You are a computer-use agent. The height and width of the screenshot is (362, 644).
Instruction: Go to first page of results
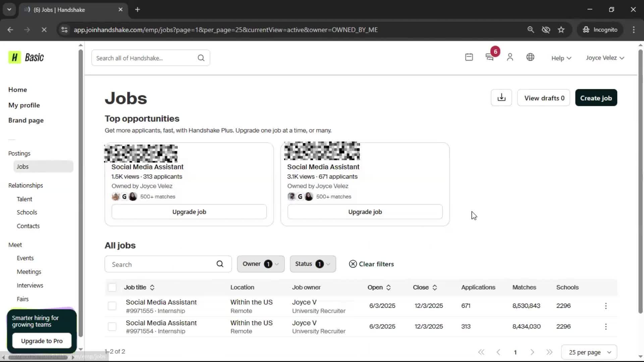click(481, 352)
